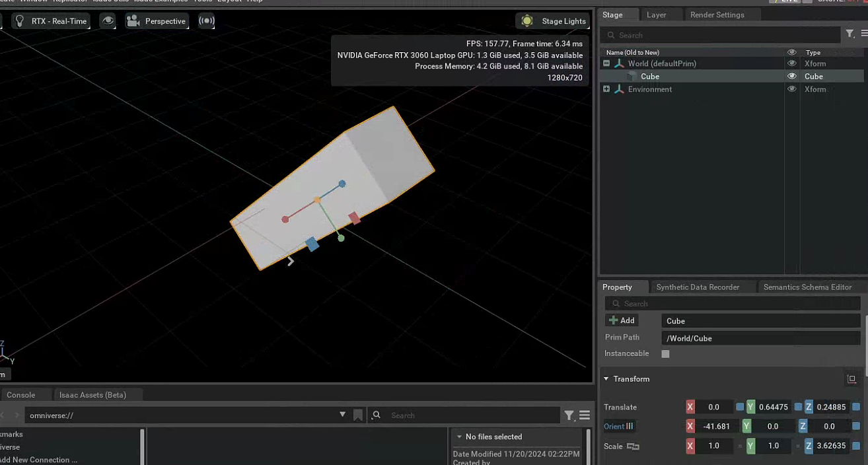
Task: Open the Render Settings tab
Action: [x=717, y=15]
